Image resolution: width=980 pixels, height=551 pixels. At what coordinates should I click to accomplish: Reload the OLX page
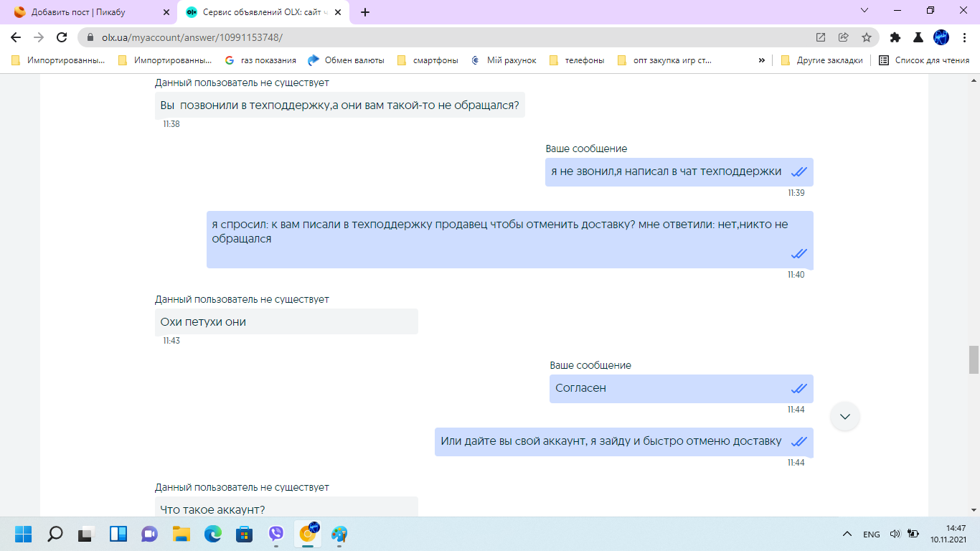(x=62, y=37)
